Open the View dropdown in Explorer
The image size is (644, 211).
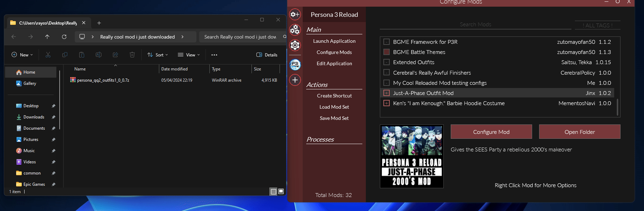[x=189, y=55]
